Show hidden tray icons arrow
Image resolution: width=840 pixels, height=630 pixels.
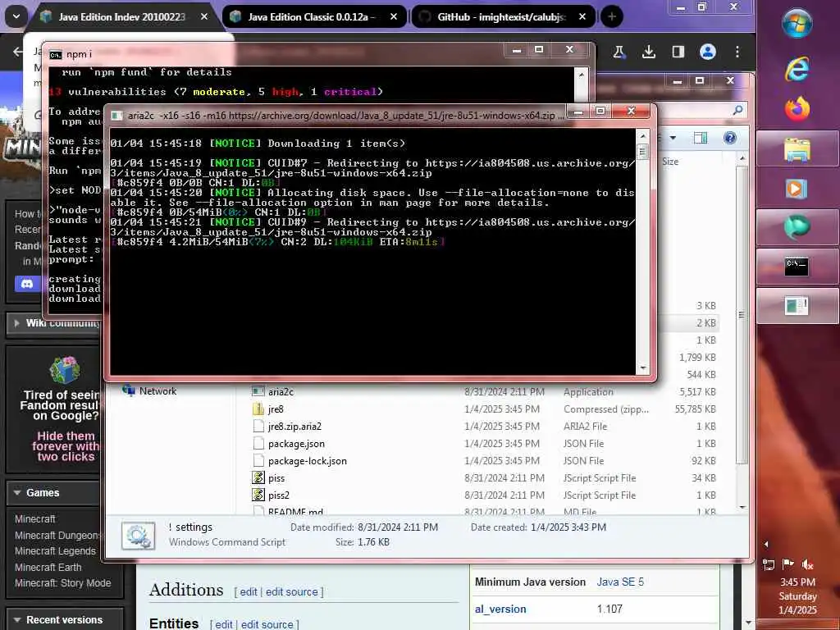766,545
